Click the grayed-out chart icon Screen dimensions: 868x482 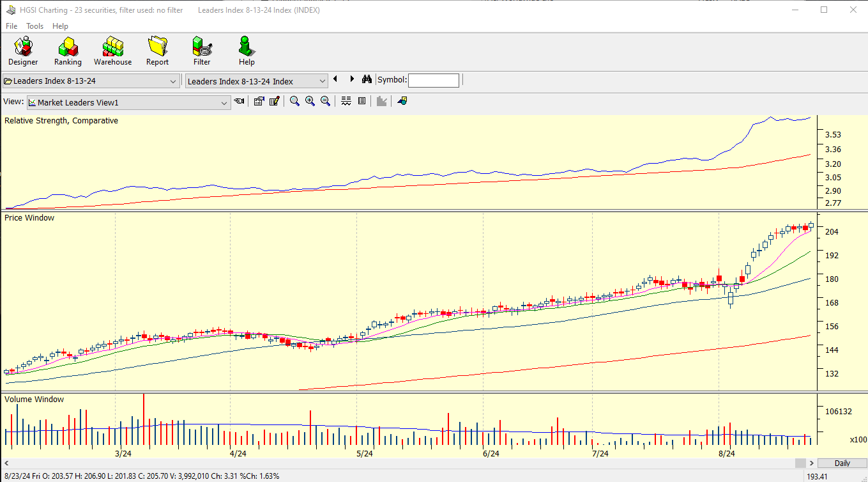point(382,101)
